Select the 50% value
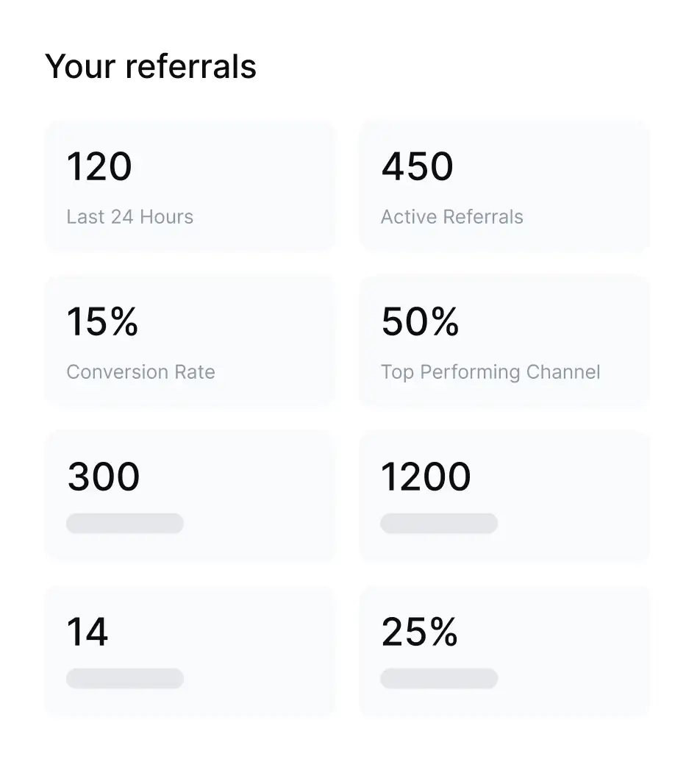Image resolution: width=700 pixels, height=759 pixels. click(420, 321)
